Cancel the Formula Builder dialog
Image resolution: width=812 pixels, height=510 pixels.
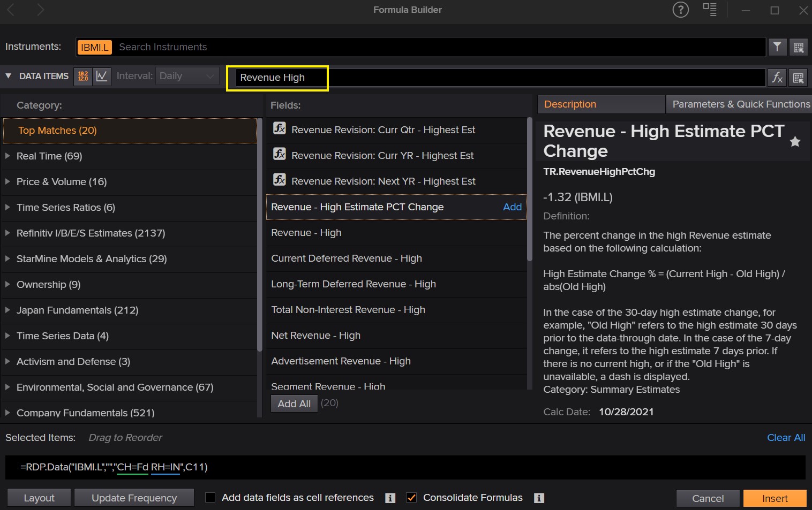[x=708, y=498]
